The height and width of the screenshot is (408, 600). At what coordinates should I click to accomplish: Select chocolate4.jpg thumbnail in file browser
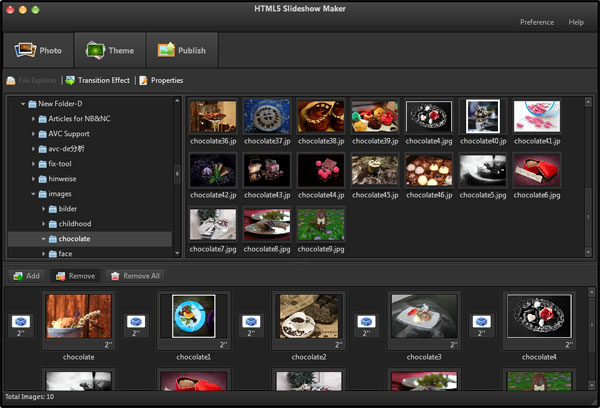(429, 116)
